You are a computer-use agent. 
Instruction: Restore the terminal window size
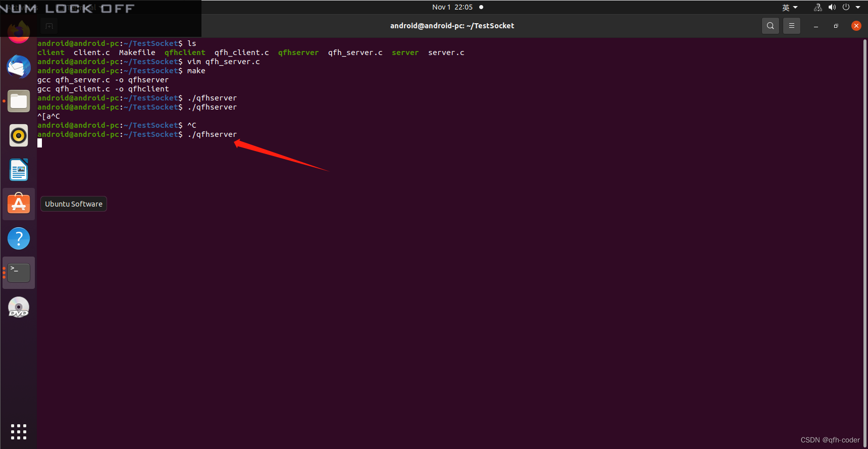(x=836, y=26)
